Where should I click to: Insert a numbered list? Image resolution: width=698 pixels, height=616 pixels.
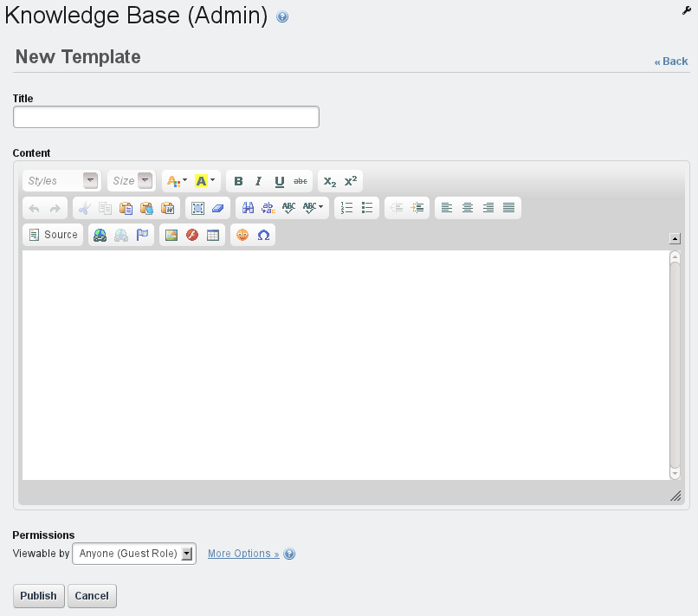click(x=346, y=208)
